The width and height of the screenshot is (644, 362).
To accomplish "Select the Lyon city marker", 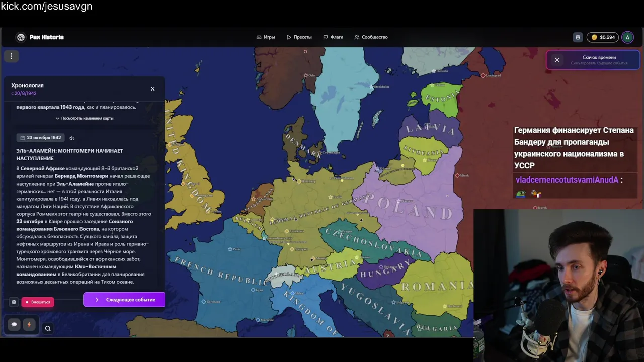I will (x=253, y=290).
